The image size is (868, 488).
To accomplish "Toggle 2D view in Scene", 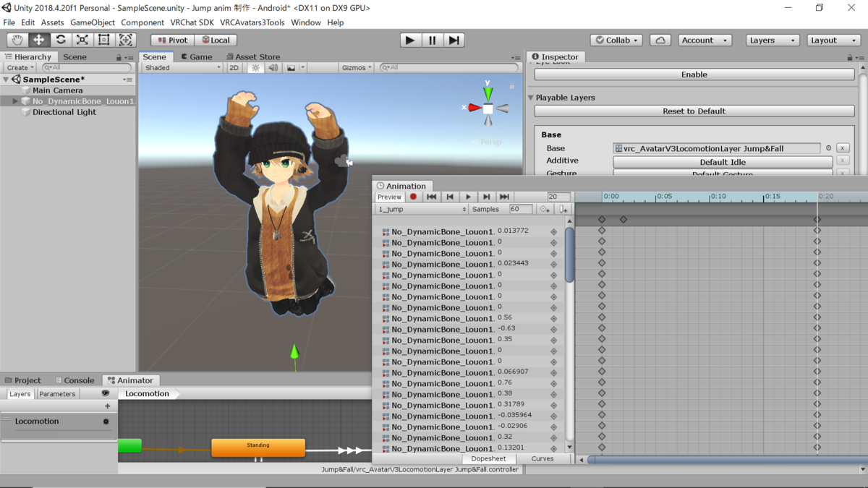I will (234, 67).
